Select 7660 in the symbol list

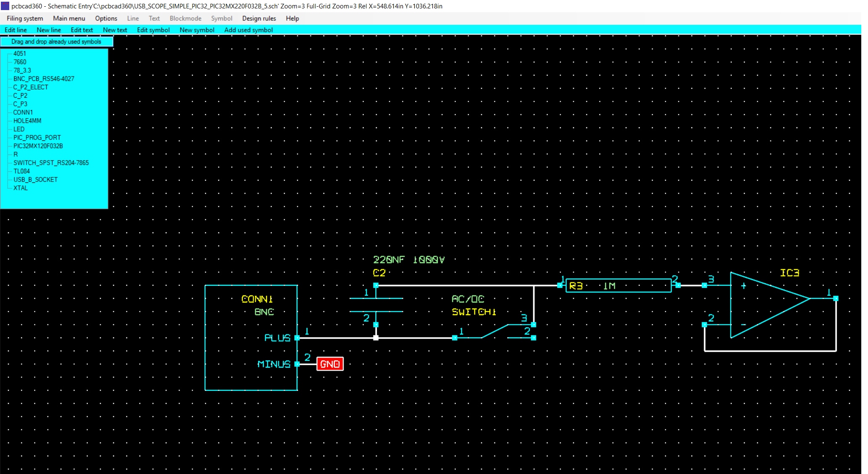click(20, 62)
